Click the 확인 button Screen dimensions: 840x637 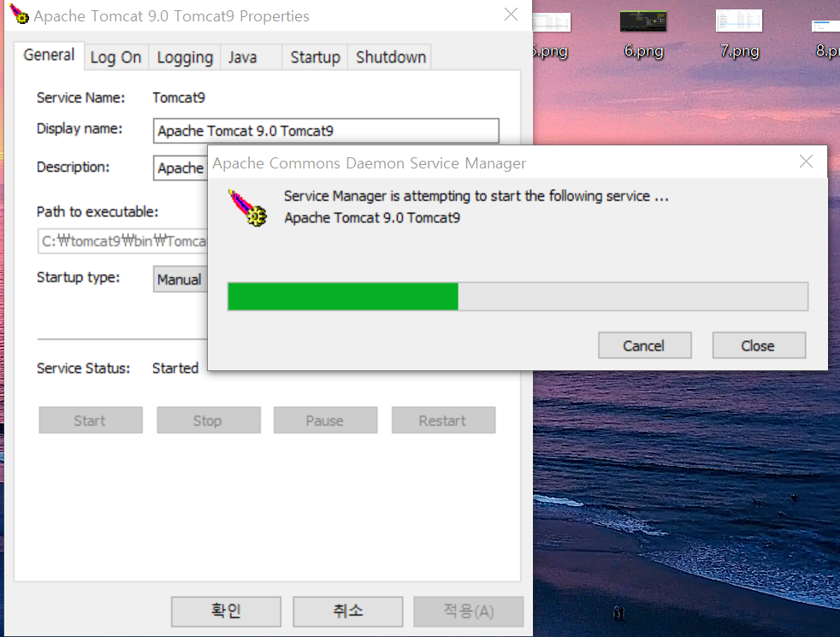[226, 611]
